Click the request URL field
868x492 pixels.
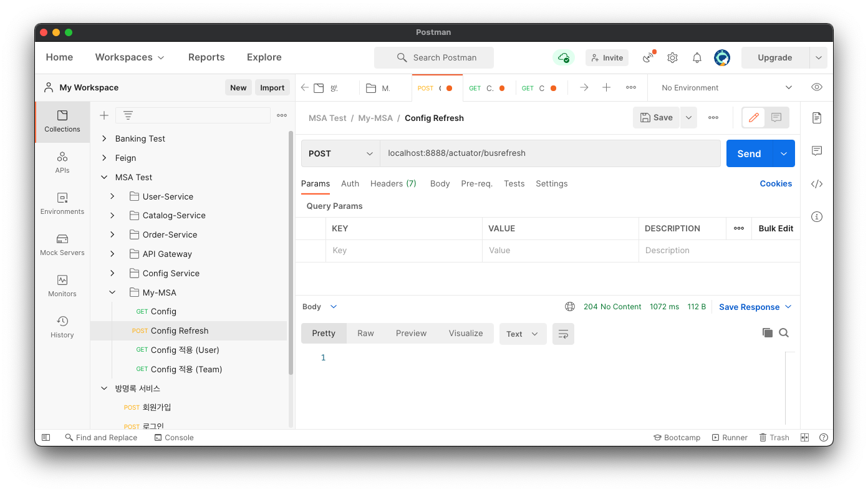click(x=550, y=153)
